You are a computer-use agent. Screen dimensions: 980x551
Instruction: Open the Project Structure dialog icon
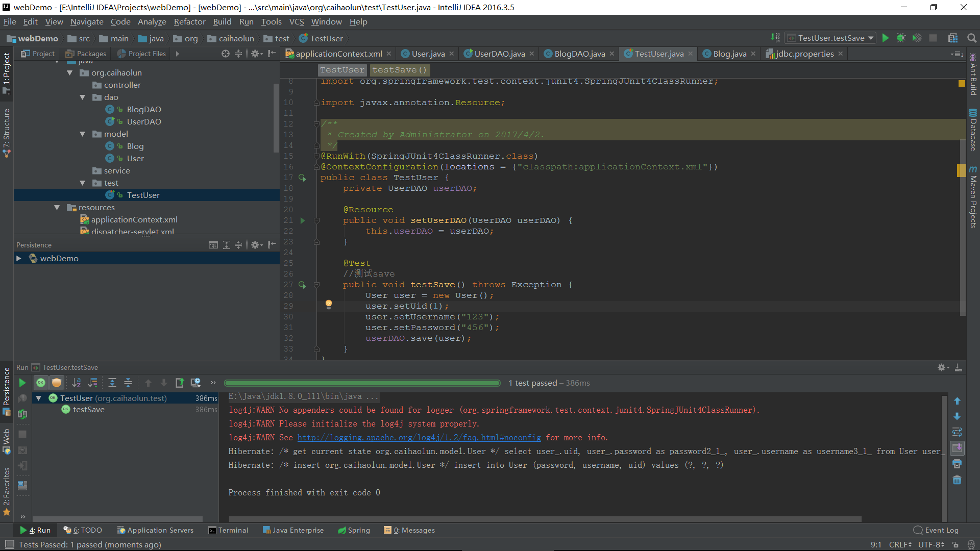953,38
